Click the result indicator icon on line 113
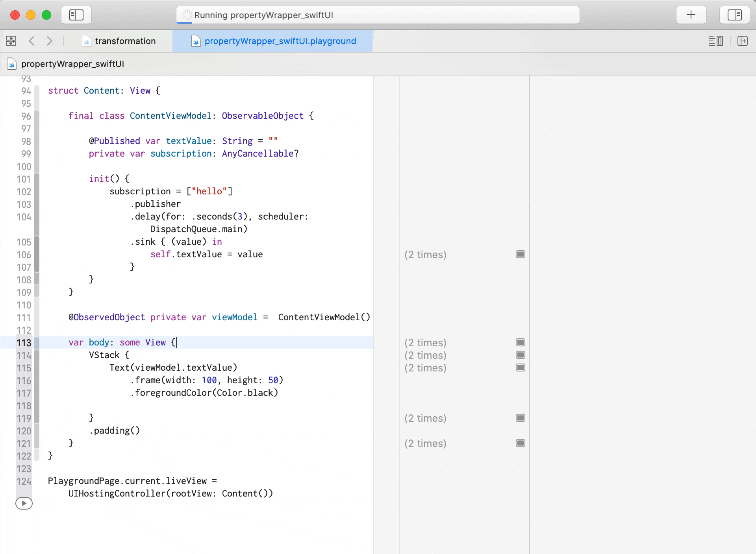 pos(520,342)
